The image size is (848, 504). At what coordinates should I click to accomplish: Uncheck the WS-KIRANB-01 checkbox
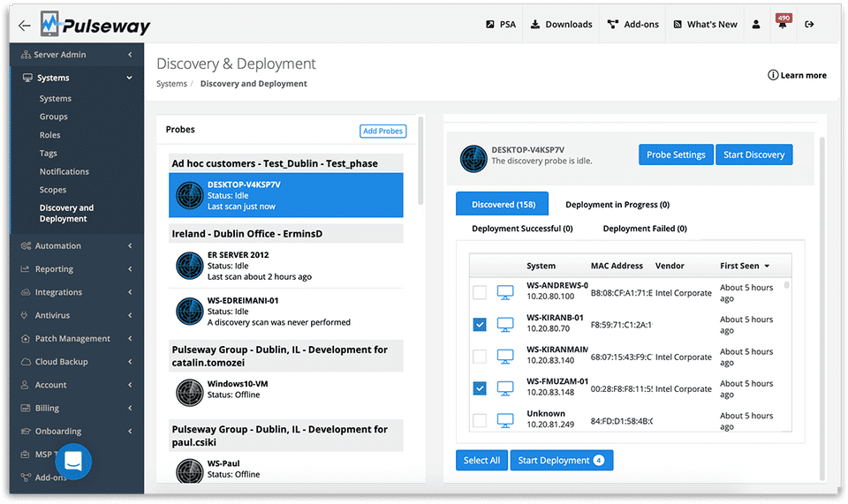click(479, 324)
